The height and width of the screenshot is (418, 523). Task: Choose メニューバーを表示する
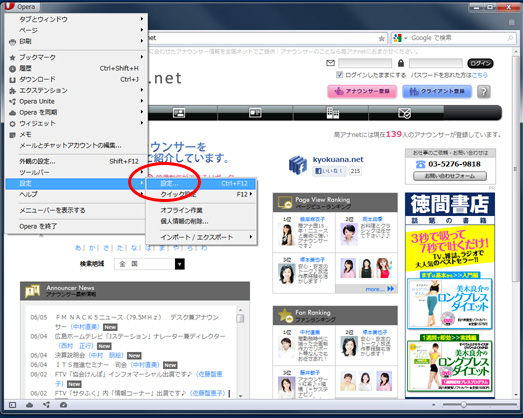tap(76, 210)
